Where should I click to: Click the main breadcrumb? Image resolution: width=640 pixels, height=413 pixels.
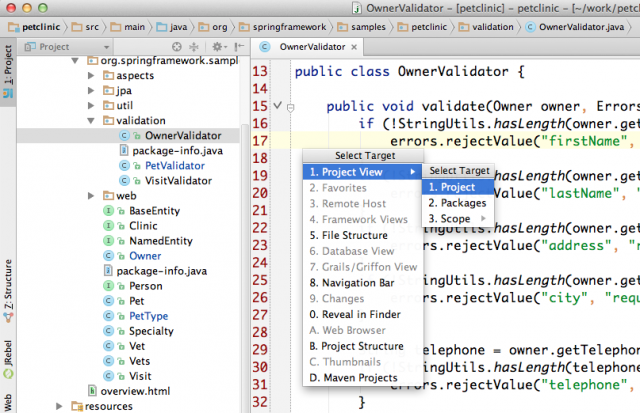click(x=128, y=27)
